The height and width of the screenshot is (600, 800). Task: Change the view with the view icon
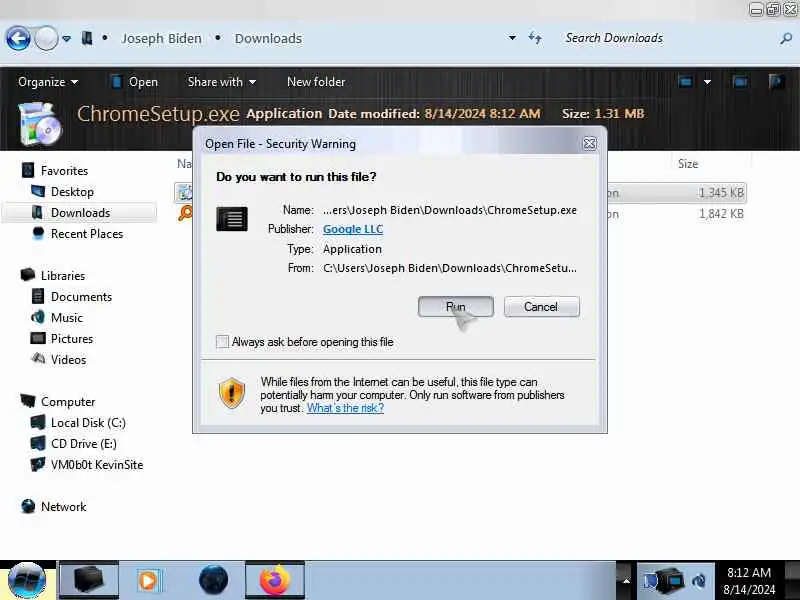[x=686, y=82]
